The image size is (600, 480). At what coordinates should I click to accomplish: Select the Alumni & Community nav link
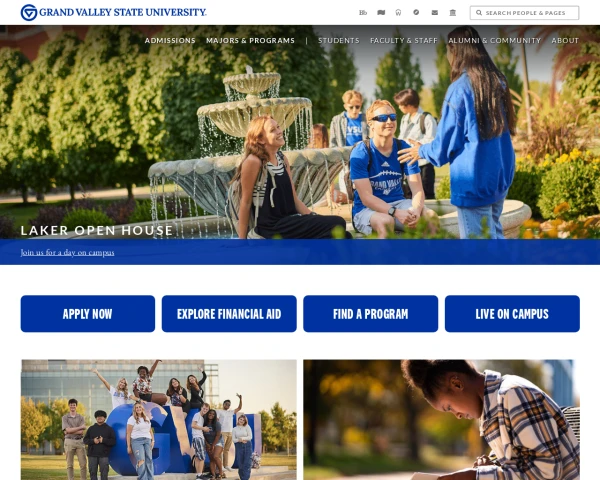point(494,40)
